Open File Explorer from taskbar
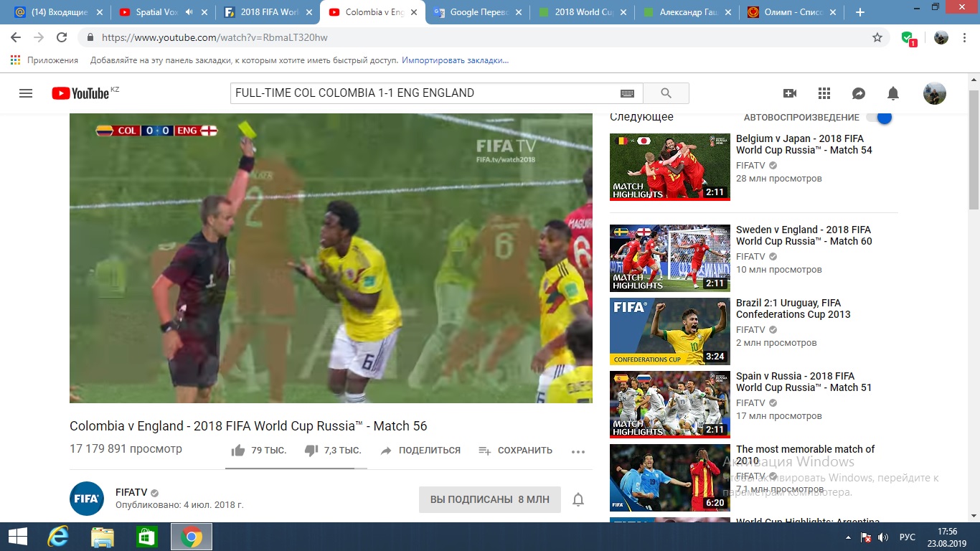This screenshot has height=551, width=980. pyautogui.click(x=102, y=536)
